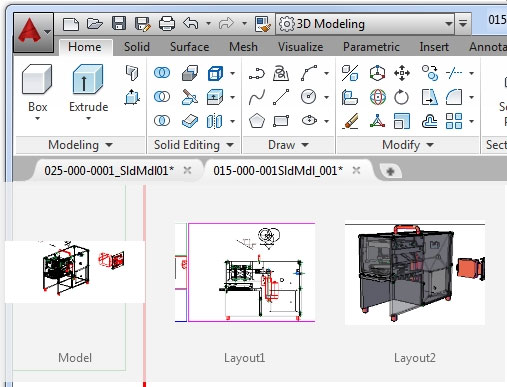Choose the Polyline draw tool

pos(257,73)
